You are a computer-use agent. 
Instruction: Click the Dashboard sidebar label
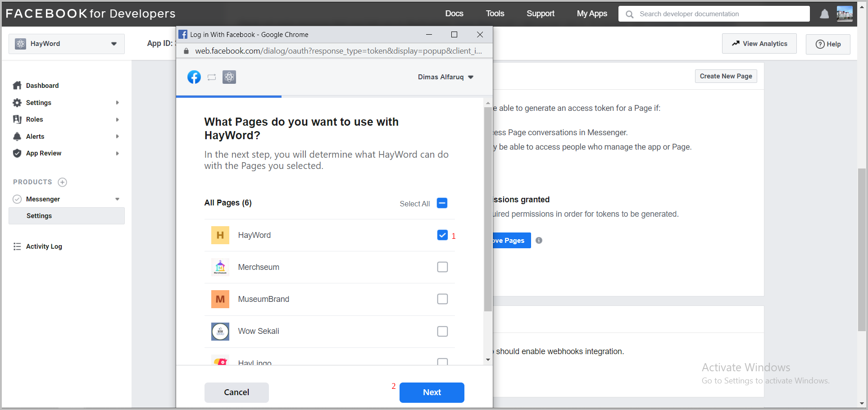[42, 86]
